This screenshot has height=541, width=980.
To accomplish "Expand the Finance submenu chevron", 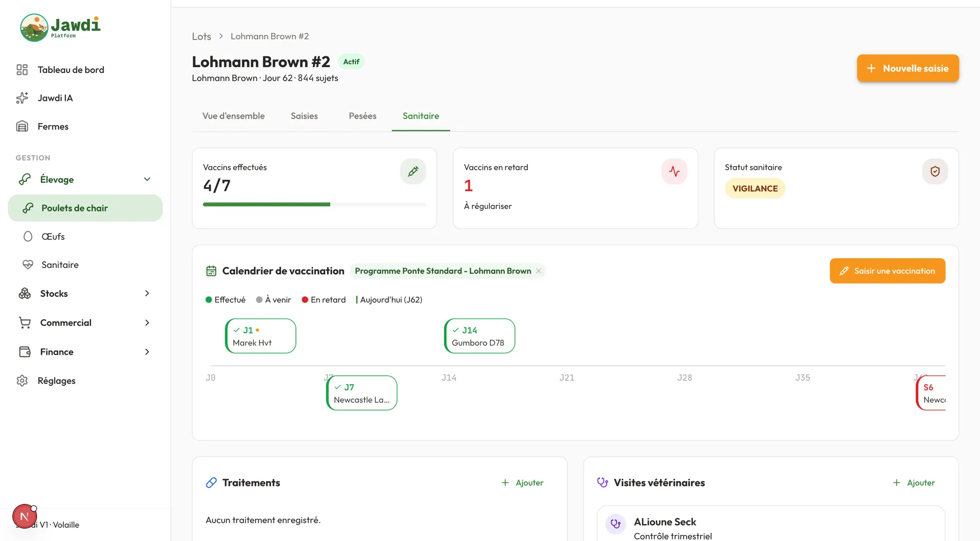I will click(x=147, y=352).
